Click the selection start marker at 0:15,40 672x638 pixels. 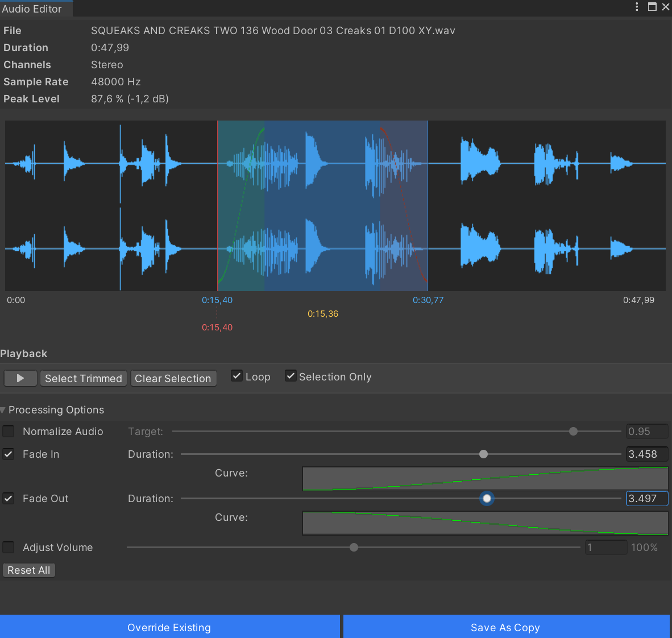217,300
